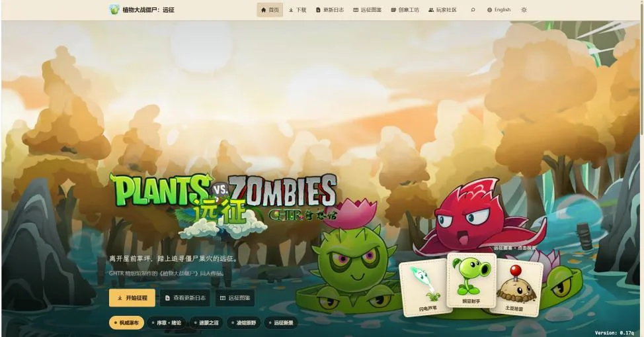This screenshot has height=337, width=644.
Task: Click the 查看更新日志 button
Action: (x=185, y=298)
